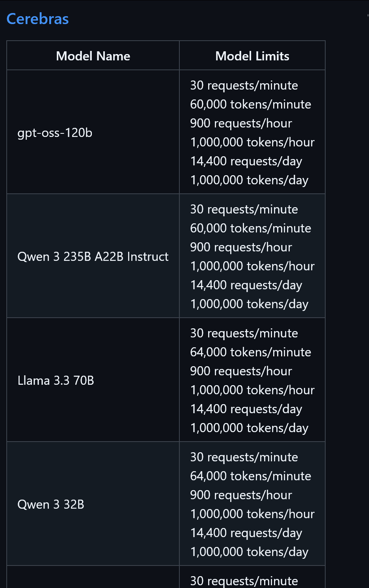This screenshot has height=588, width=369.
Task: Click 60,000 tokens/minute for gpt-oss-120b
Action: click(251, 104)
